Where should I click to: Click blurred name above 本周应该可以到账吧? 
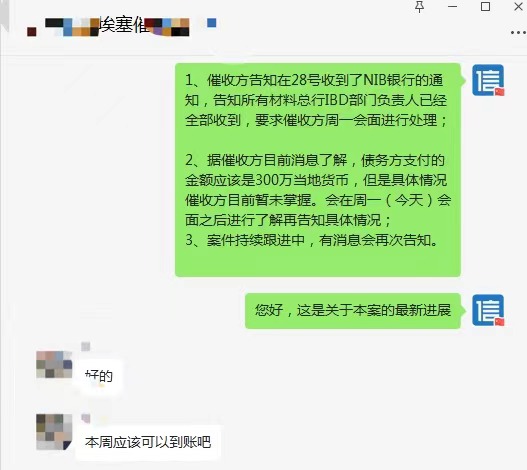[86, 418]
